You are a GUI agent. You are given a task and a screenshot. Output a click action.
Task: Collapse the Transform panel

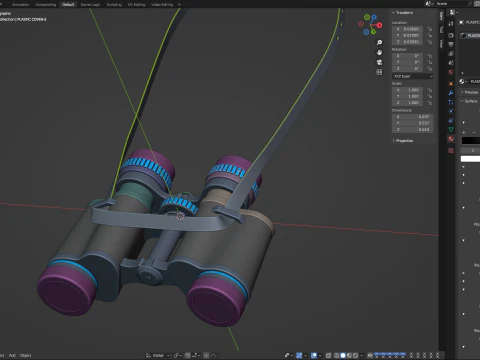pyautogui.click(x=403, y=13)
